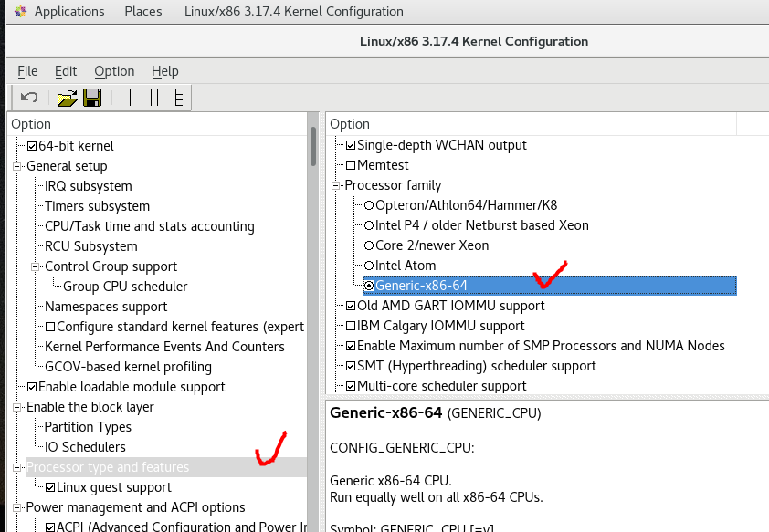Image resolution: width=769 pixels, height=532 pixels.
Task: Open the Places system menu
Action: [x=143, y=11]
